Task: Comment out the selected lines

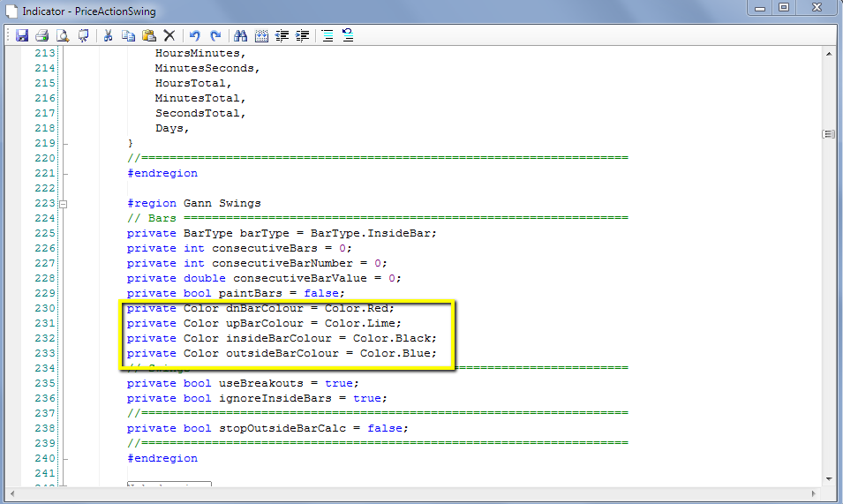Action: [327, 35]
